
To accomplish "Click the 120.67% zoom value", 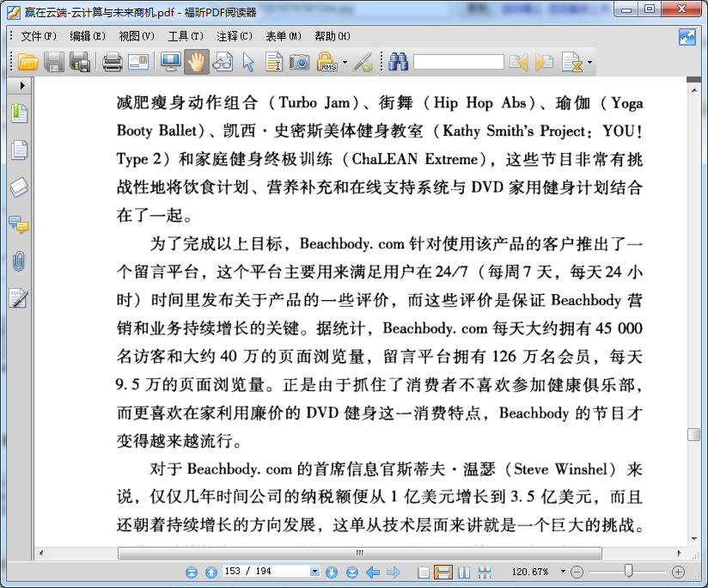I will (529, 572).
